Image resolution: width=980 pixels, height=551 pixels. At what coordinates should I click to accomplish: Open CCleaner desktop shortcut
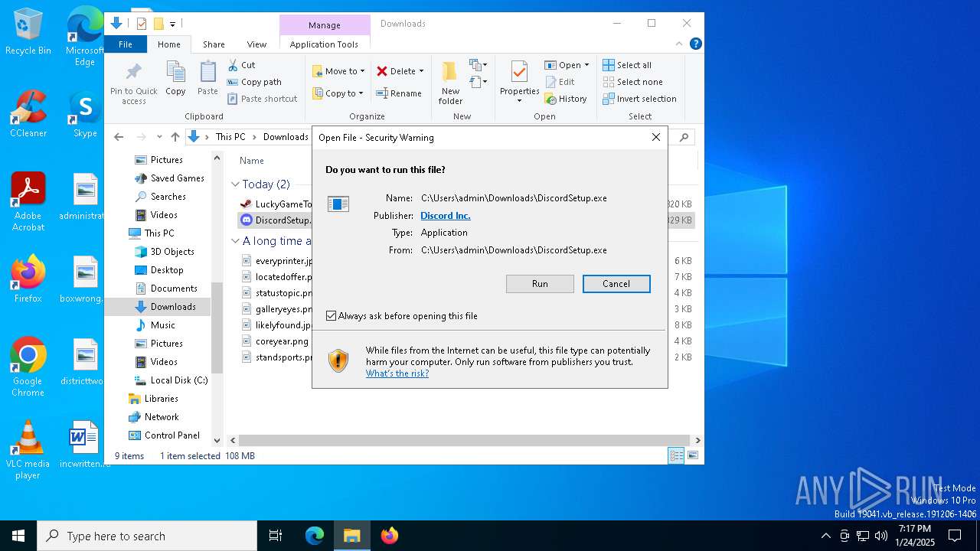click(x=28, y=114)
